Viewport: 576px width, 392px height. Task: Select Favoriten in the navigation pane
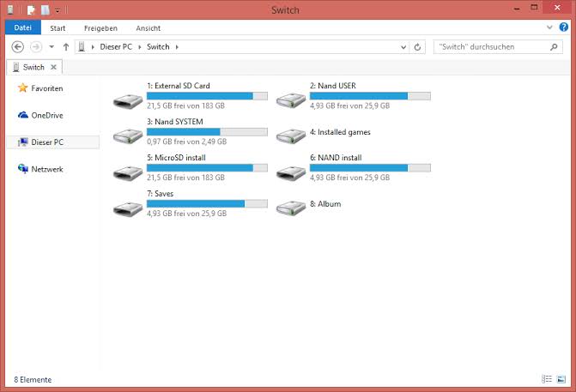click(47, 88)
